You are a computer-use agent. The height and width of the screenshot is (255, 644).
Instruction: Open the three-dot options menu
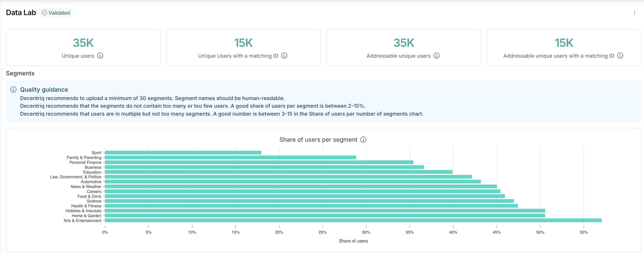(x=634, y=13)
